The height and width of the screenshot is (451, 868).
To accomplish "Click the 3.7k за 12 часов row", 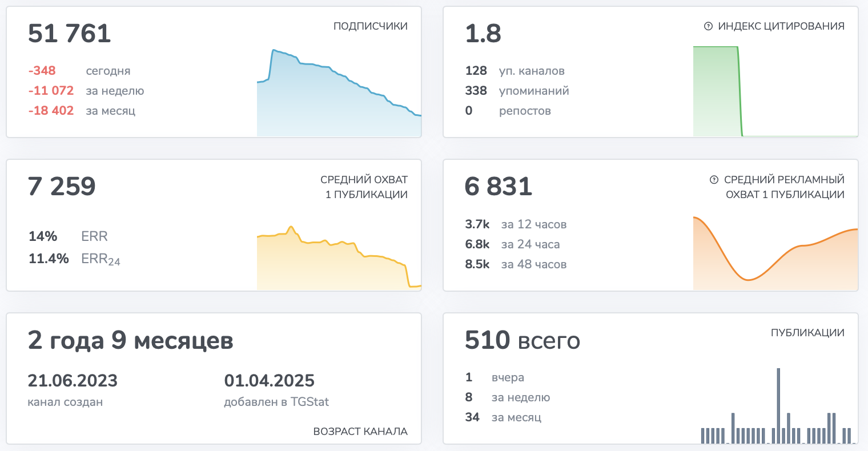I will coord(516,224).
